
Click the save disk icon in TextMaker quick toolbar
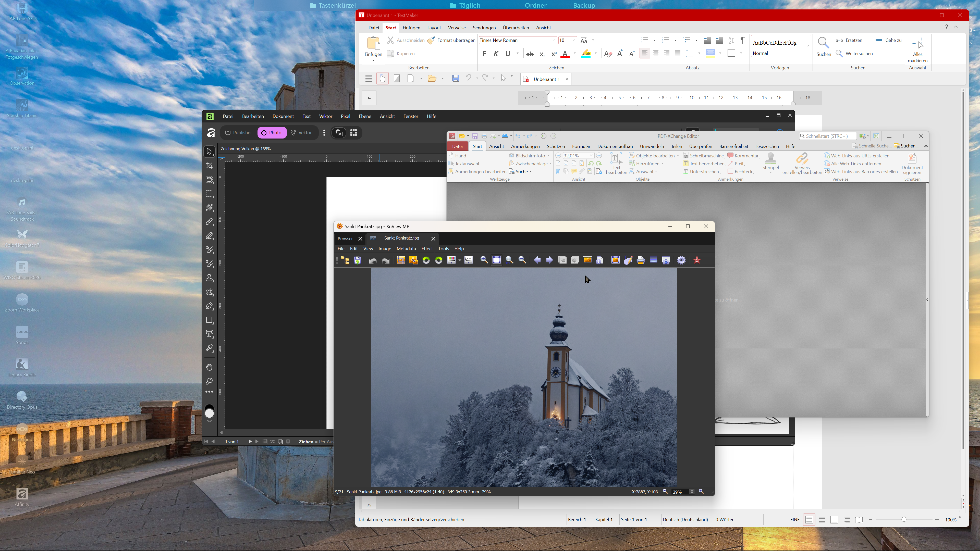click(x=455, y=79)
